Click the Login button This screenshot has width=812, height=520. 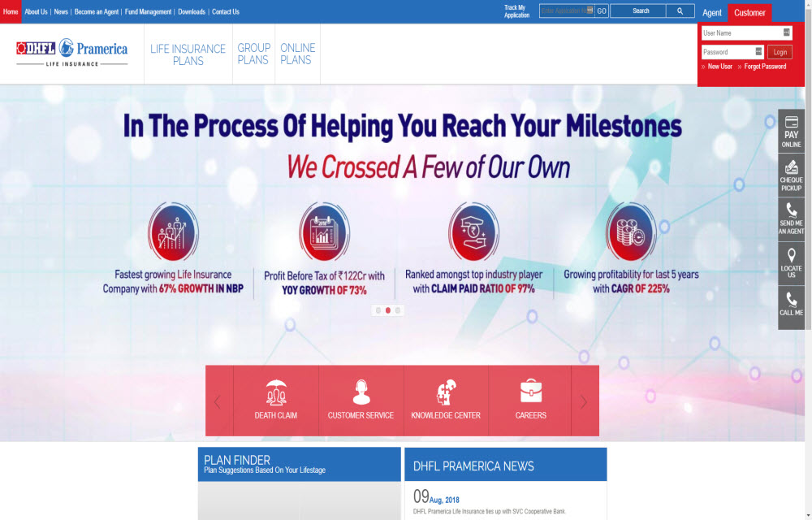[x=779, y=51]
